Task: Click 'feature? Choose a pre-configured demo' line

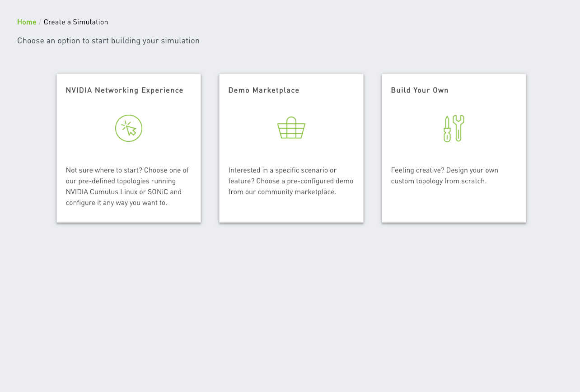Action: click(291, 181)
